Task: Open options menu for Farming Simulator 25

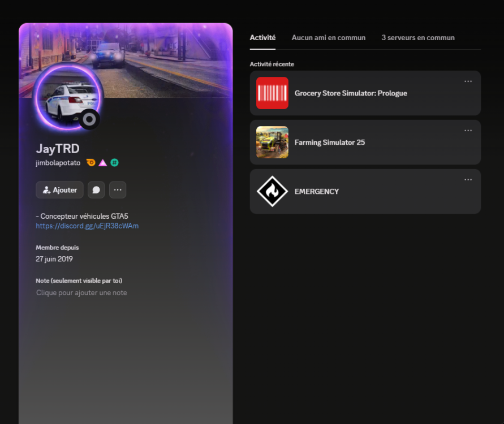Action: 468,131
